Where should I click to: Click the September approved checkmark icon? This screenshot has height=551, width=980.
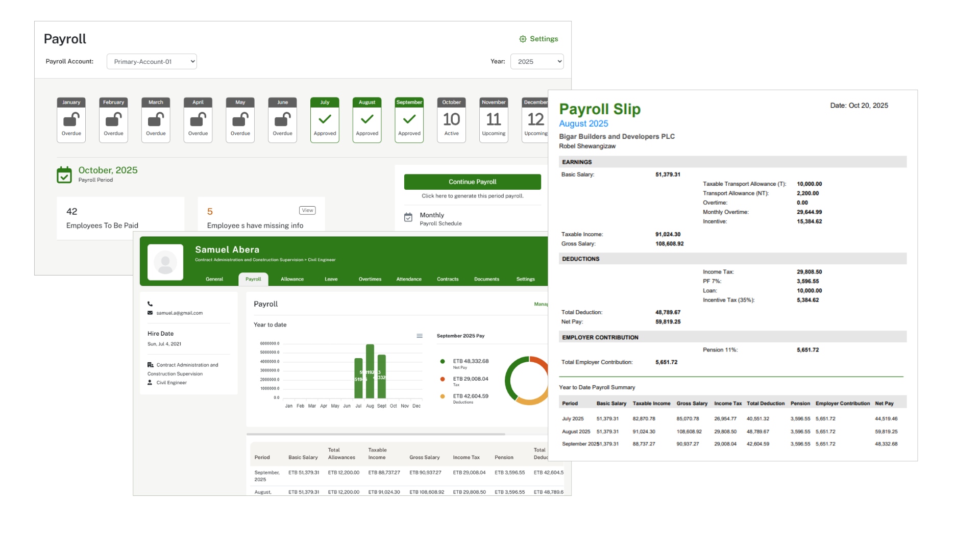[x=409, y=119]
